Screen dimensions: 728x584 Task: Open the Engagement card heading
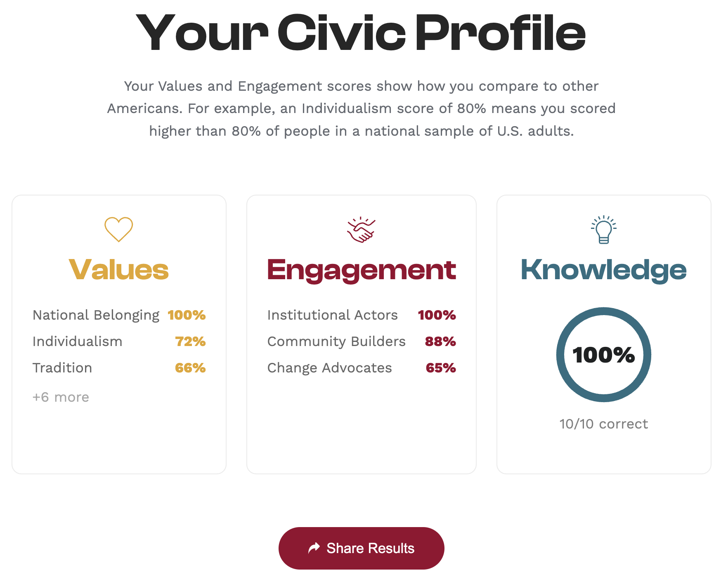[362, 270]
